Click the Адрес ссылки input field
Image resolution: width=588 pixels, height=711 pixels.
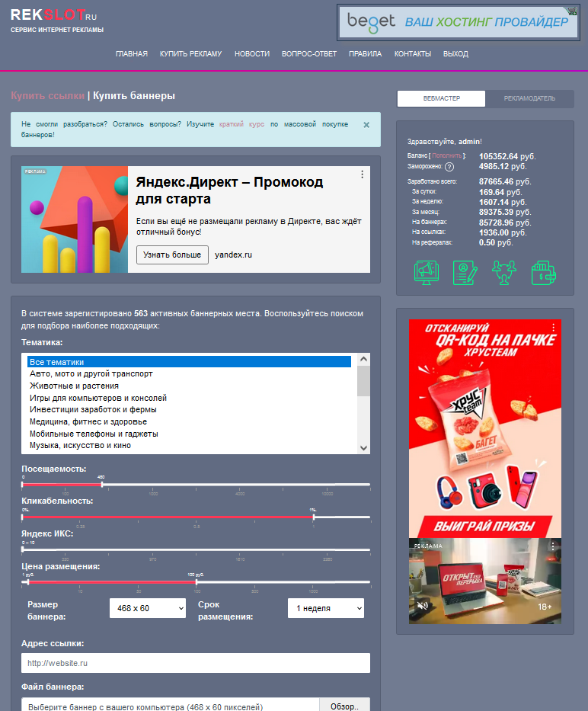[196, 663]
